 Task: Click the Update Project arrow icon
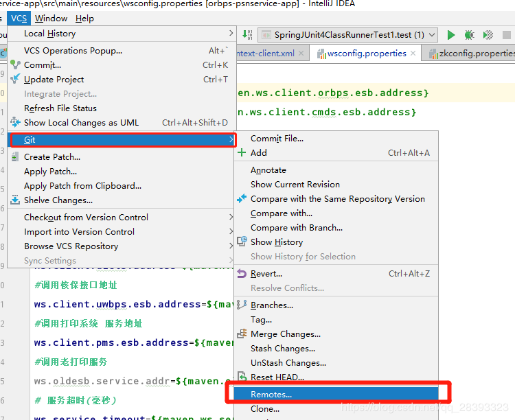(x=15, y=80)
